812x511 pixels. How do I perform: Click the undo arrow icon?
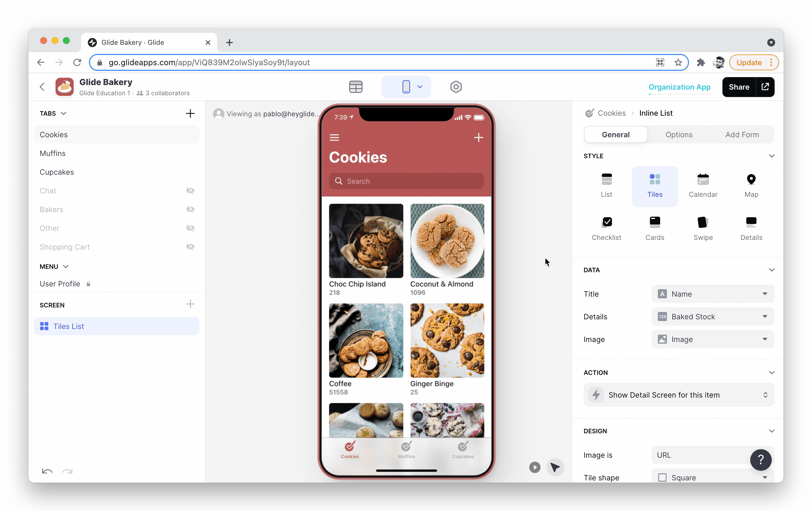47,471
